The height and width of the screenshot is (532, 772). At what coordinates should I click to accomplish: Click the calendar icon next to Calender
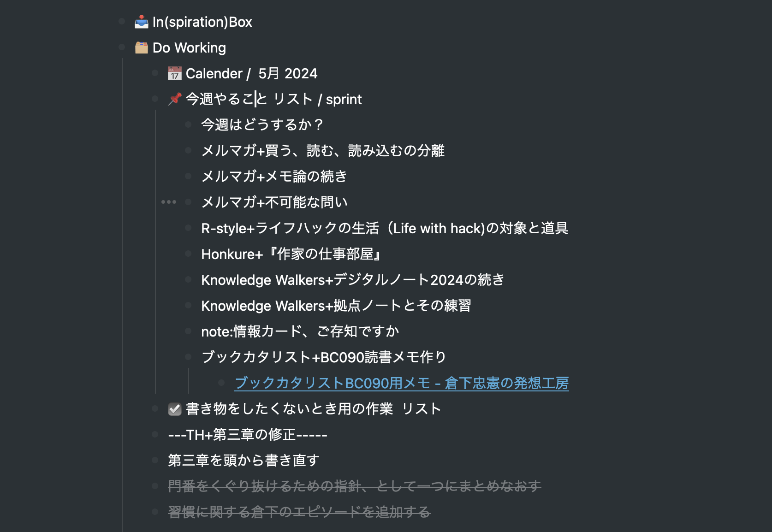pyautogui.click(x=173, y=73)
